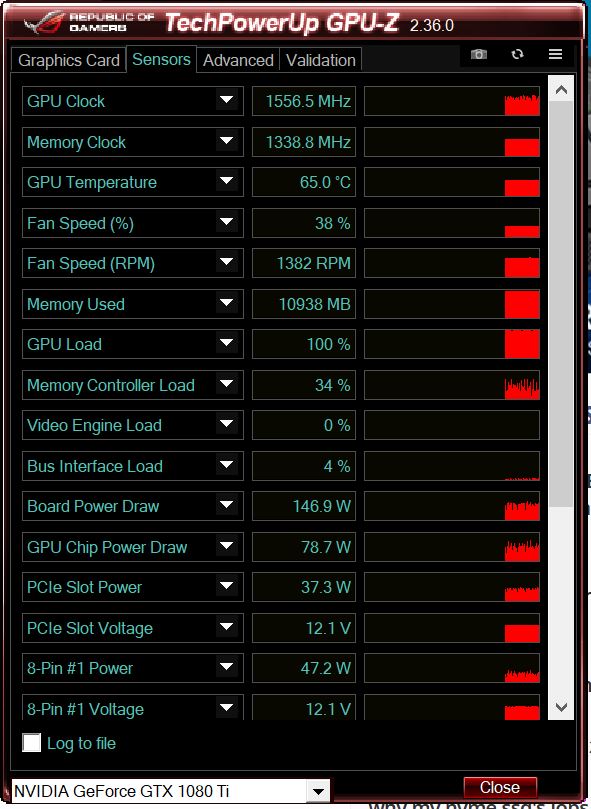Click the 10938 MB memory used value

(304, 303)
